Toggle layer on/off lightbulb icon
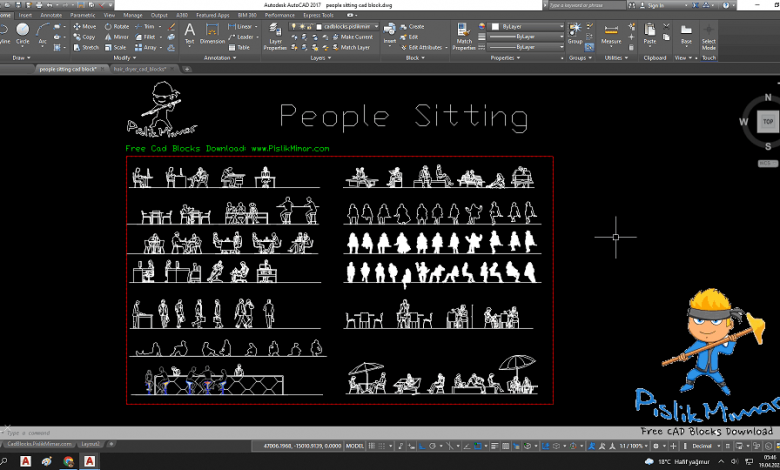The width and height of the screenshot is (780, 470). point(293,26)
